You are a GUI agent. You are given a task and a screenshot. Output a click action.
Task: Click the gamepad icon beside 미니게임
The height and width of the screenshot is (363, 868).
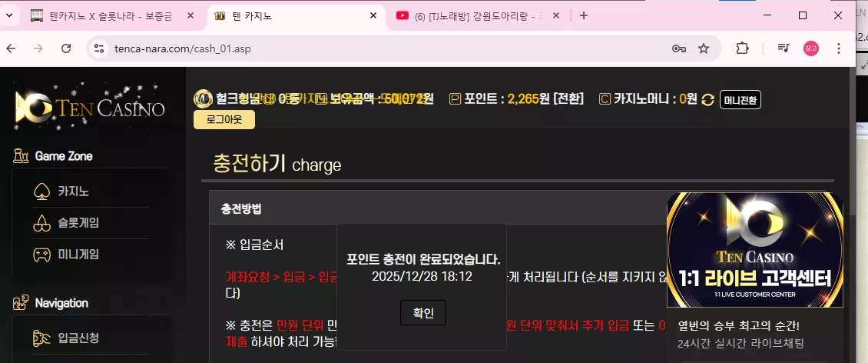click(41, 255)
